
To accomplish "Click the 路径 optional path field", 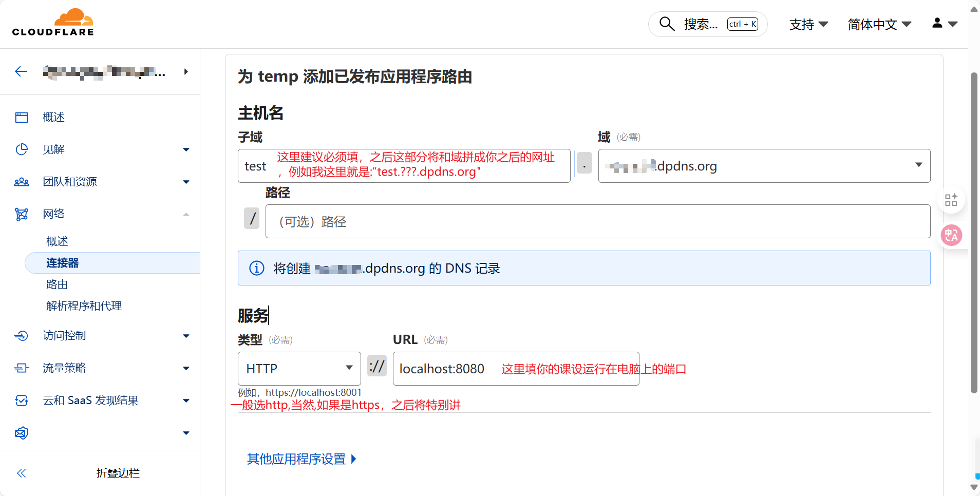I will coord(598,221).
